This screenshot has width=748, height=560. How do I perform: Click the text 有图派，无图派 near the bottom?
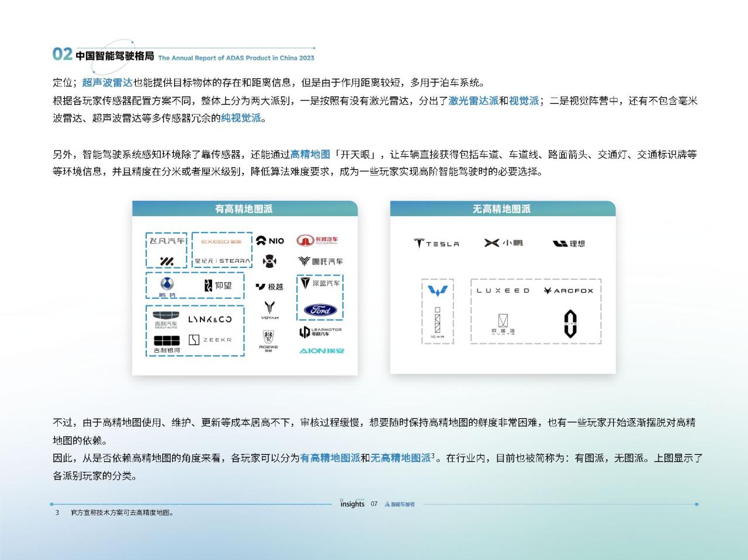[610, 458]
